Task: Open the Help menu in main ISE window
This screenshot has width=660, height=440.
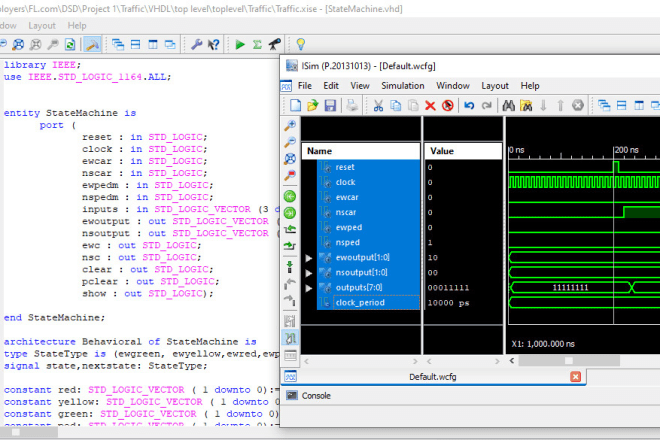Action: [x=77, y=26]
